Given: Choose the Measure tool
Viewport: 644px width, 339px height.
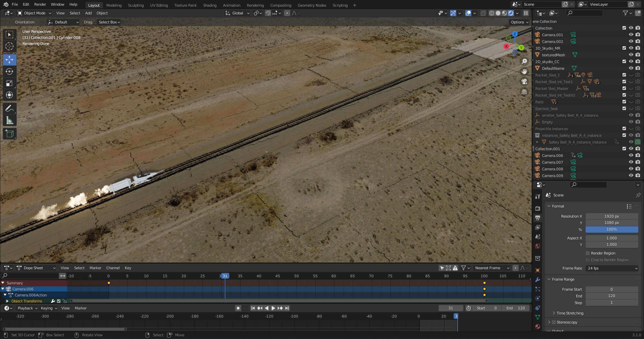Looking at the screenshot, I should (9, 120).
